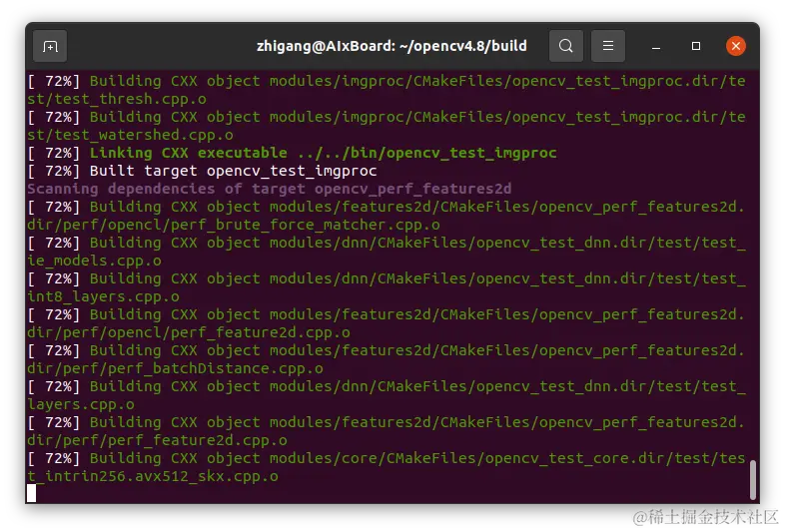
Task: Open the hamburger menu
Action: click(608, 46)
